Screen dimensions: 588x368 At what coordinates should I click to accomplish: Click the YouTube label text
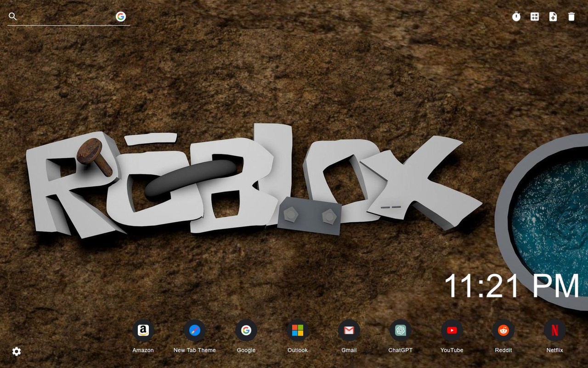tap(452, 350)
